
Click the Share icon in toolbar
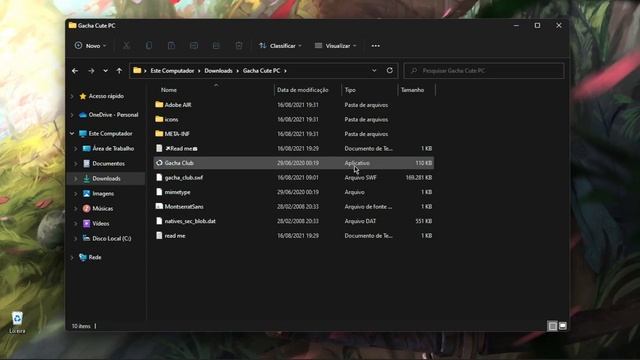216,46
